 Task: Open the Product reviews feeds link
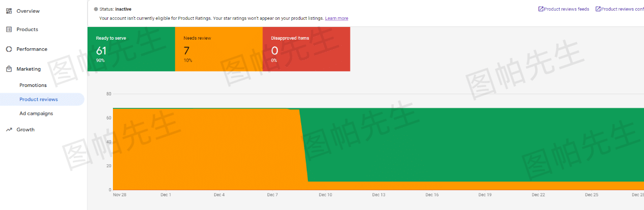[567, 9]
